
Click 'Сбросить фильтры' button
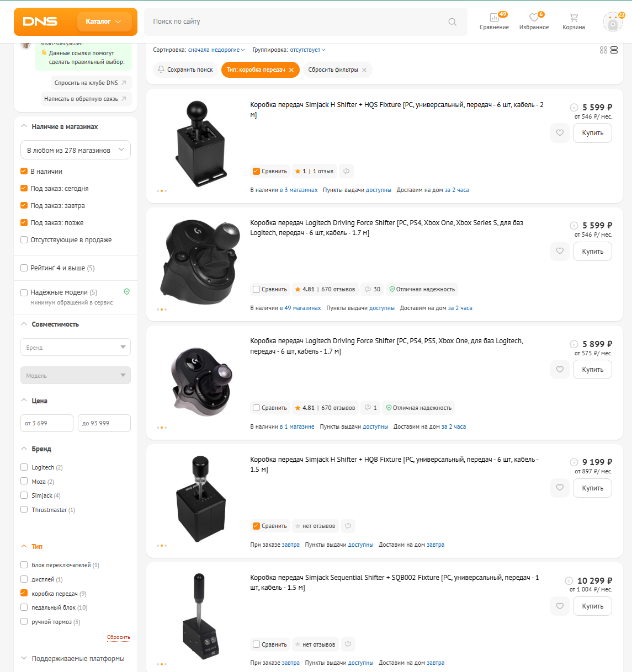[337, 70]
